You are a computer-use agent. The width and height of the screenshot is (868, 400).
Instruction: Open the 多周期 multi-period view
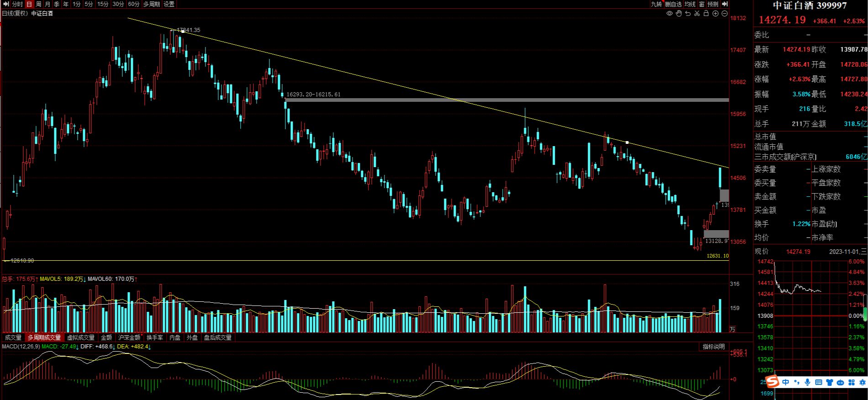(x=152, y=4)
